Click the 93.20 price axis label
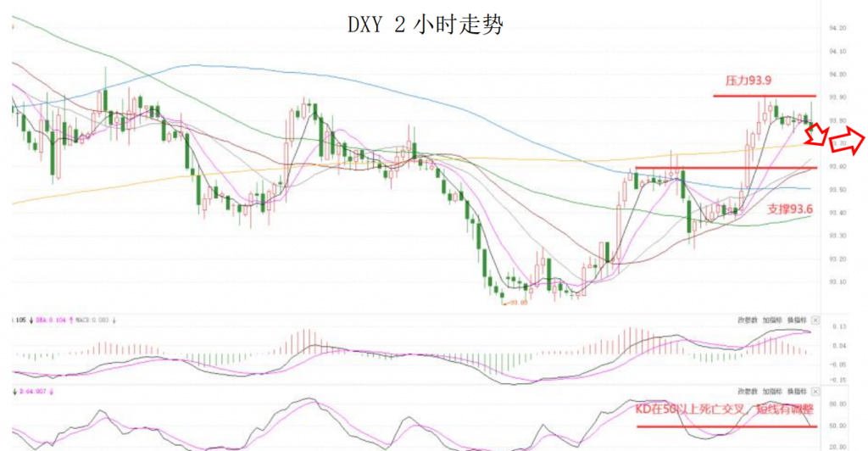 pos(837,259)
